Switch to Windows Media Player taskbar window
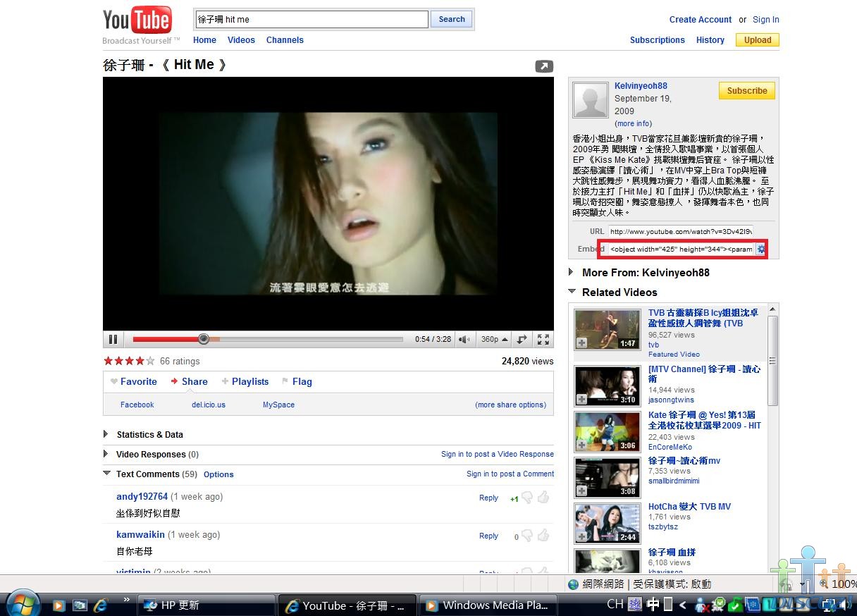 488,605
